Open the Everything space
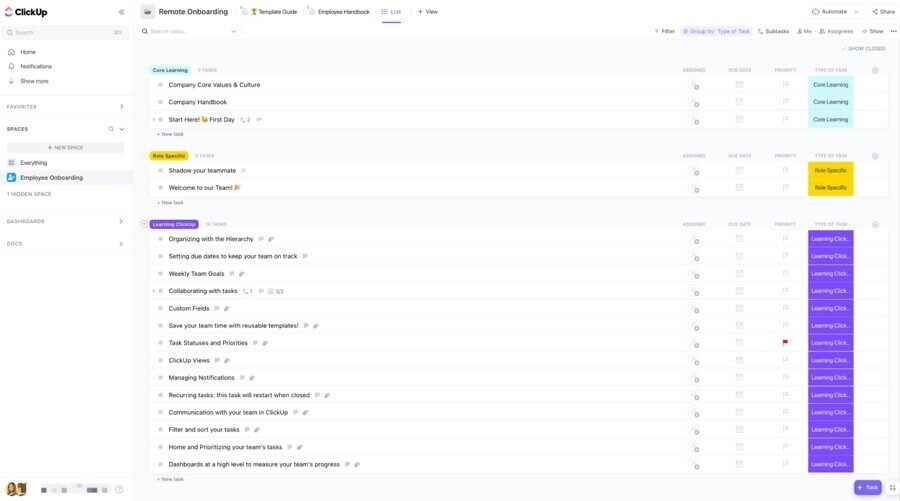900x501 pixels. tap(33, 163)
